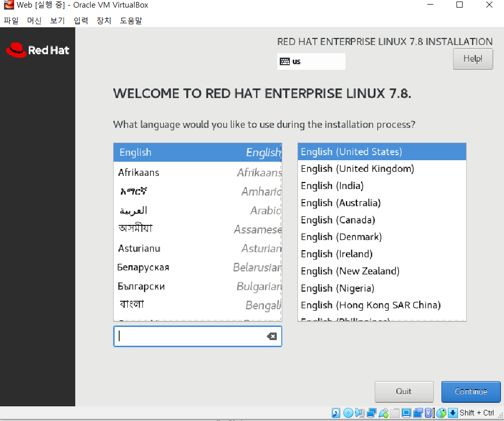Click the hard disk activity status icon
Image resolution: width=504 pixels, height=421 pixels.
tap(336, 412)
